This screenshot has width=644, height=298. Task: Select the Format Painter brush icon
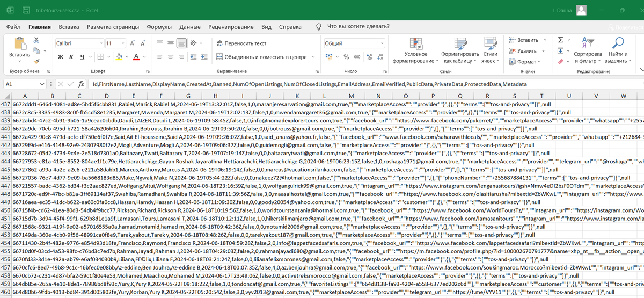click(x=36, y=61)
